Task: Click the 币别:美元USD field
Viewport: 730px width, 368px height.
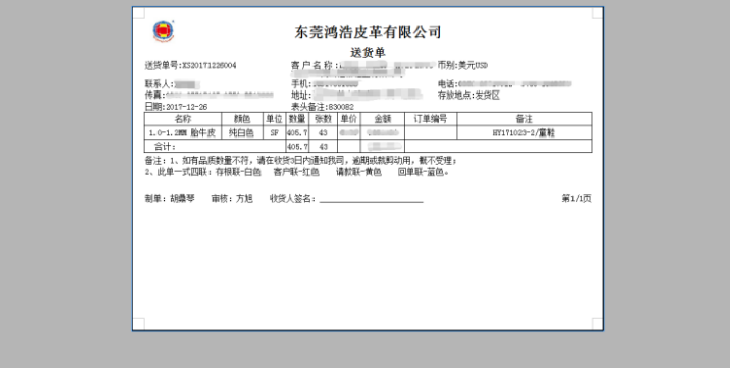Action: click(x=463, y=66)
